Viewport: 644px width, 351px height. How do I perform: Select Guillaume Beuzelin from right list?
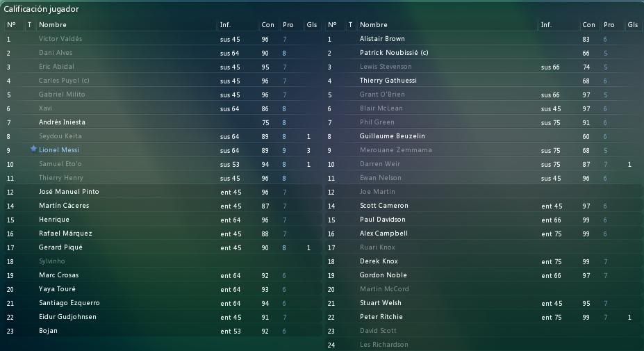pos(392,136)
